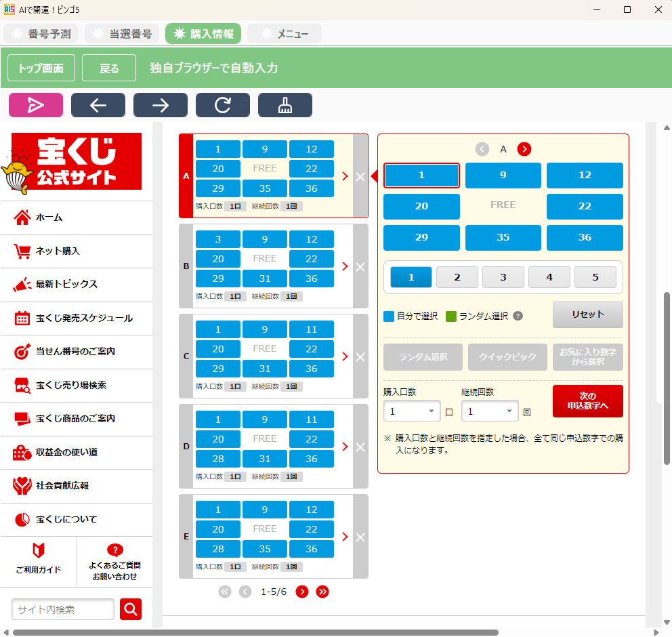Expand card B with its red chevron
672x637 pixels.
click(345, 266)
